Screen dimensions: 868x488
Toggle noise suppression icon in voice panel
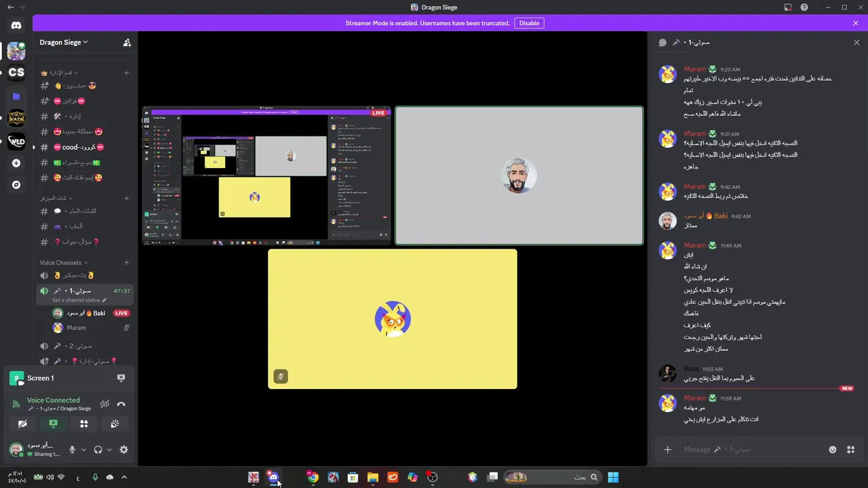click(x=104, y=404)
